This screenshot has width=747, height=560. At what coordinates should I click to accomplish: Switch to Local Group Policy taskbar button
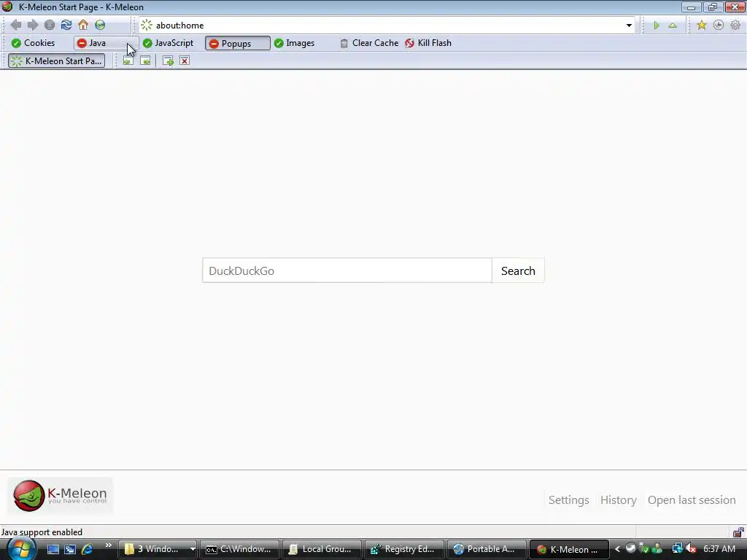(322, 549)
